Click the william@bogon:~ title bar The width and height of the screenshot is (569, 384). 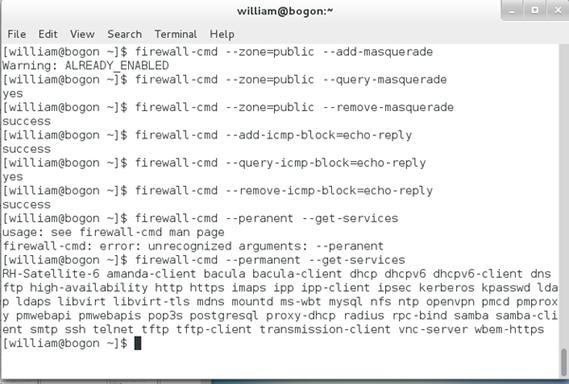(x=284, y=11)
